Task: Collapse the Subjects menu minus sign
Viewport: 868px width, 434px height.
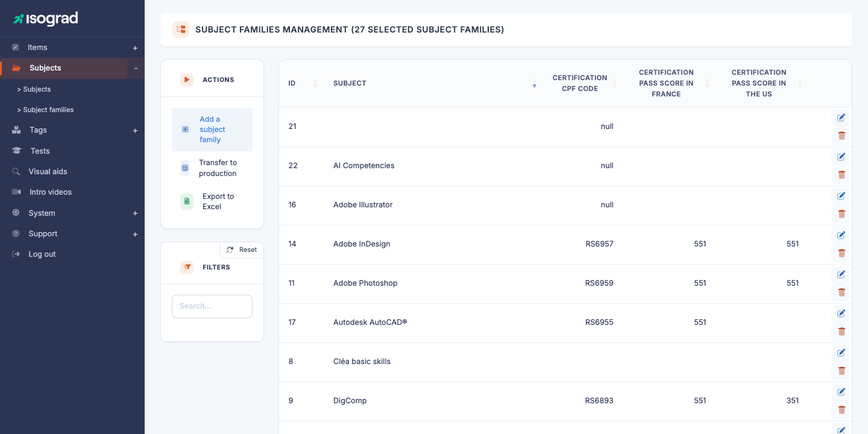Action: coord(136,68)
